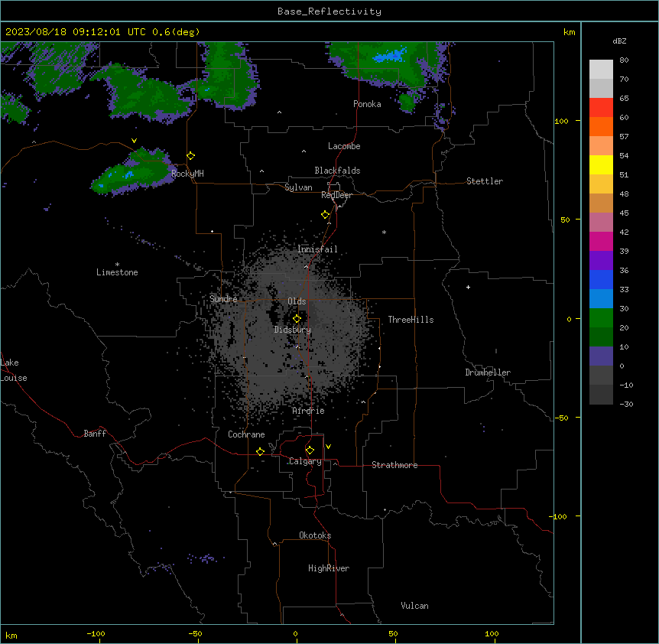Click the HighRiver label
The width and height of the screenshot is (659, 644).
click(329, 568)
